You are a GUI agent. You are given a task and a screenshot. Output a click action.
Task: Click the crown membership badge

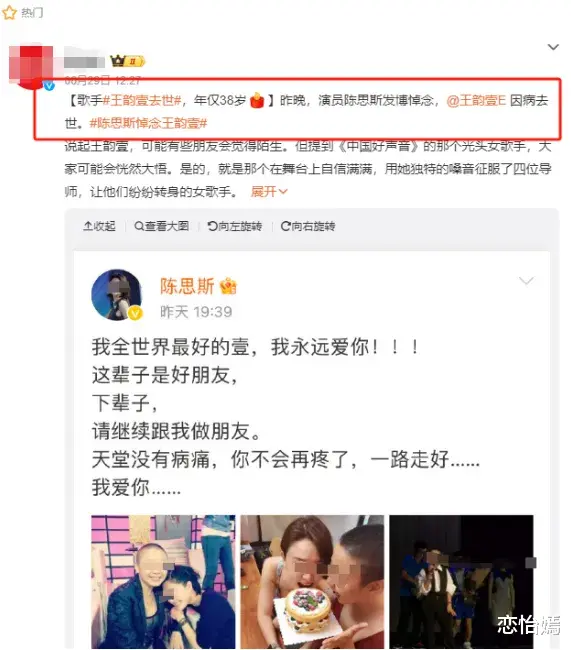click(x=128, y=61)
